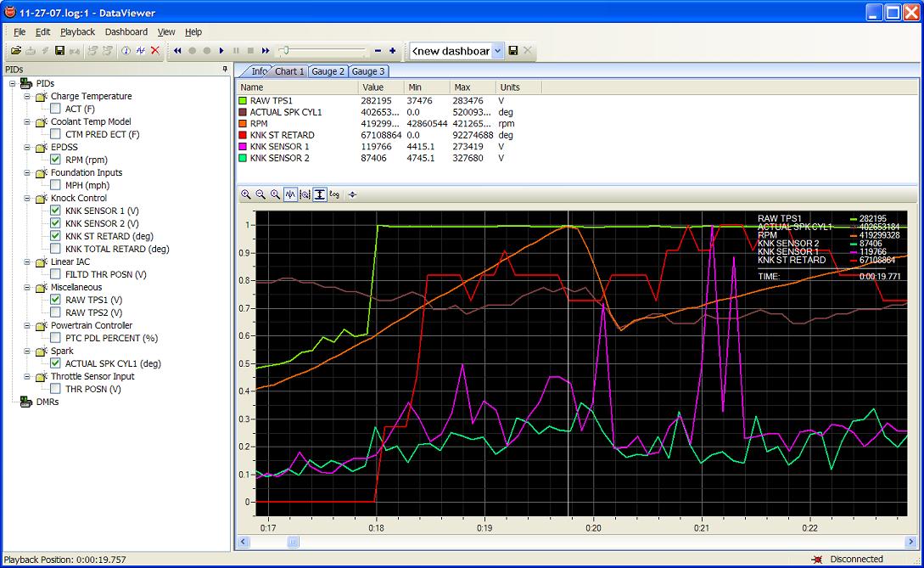Click the red X delete icon in toolbar

(155, 51)
